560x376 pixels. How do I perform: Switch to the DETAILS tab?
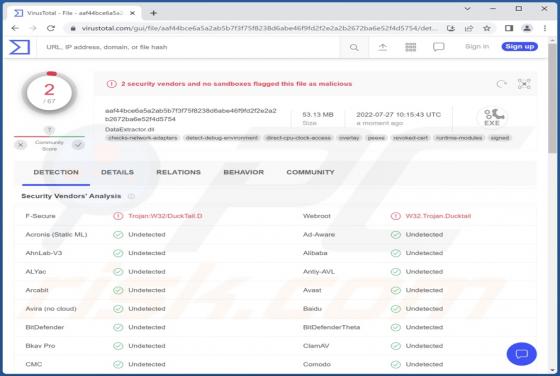pyautogui.click(x=118, y=172)
